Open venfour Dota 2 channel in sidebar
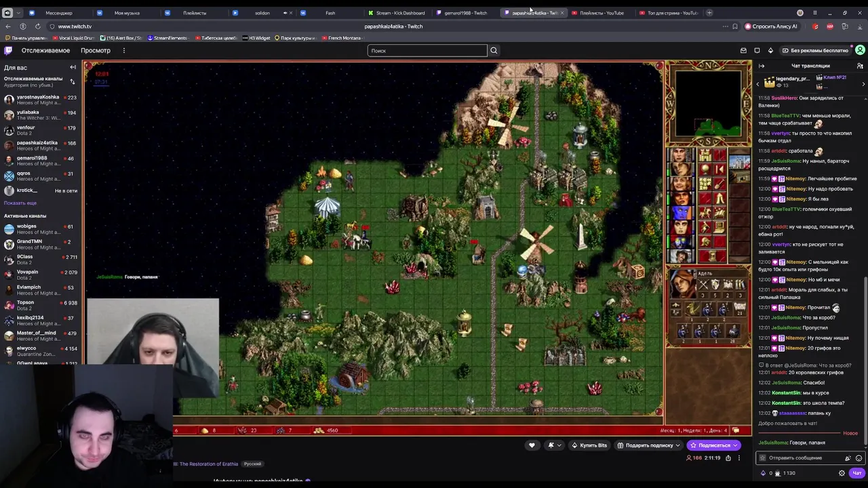This screenshot has height=488, width=868. [39, 130]
